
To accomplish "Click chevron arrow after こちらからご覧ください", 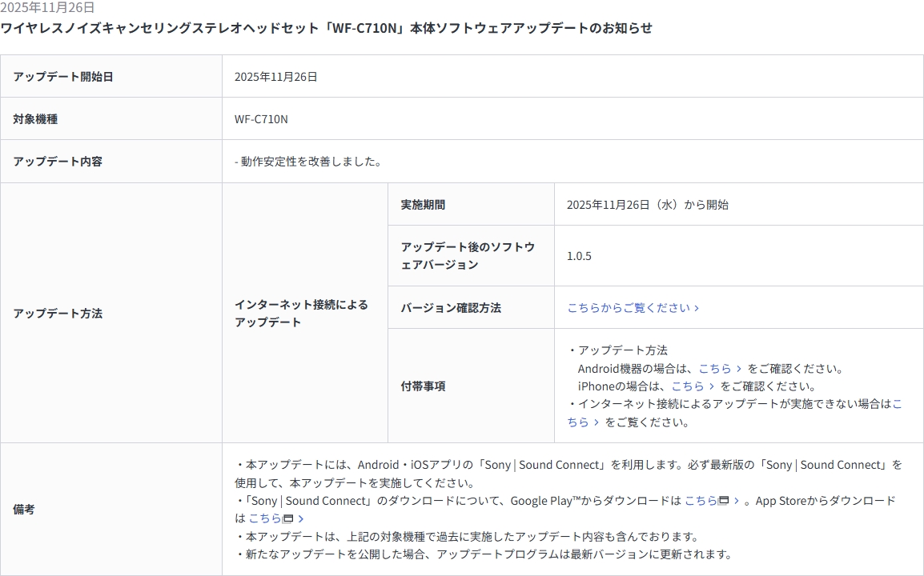I will click(697, 308).
